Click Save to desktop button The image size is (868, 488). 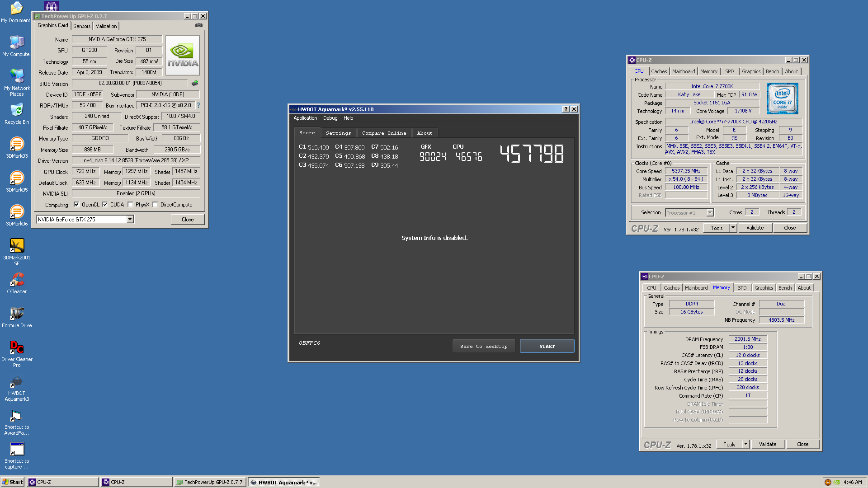click(484, 346)
